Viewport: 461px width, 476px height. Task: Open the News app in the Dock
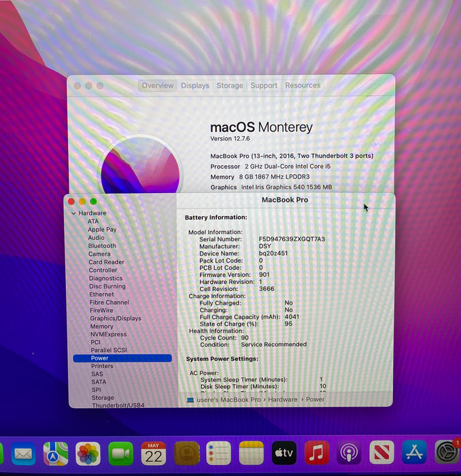click(x=381, y=453)
